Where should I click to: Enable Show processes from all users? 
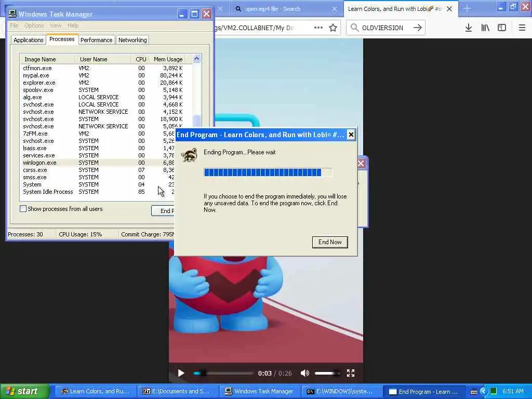tap(23, 209)
